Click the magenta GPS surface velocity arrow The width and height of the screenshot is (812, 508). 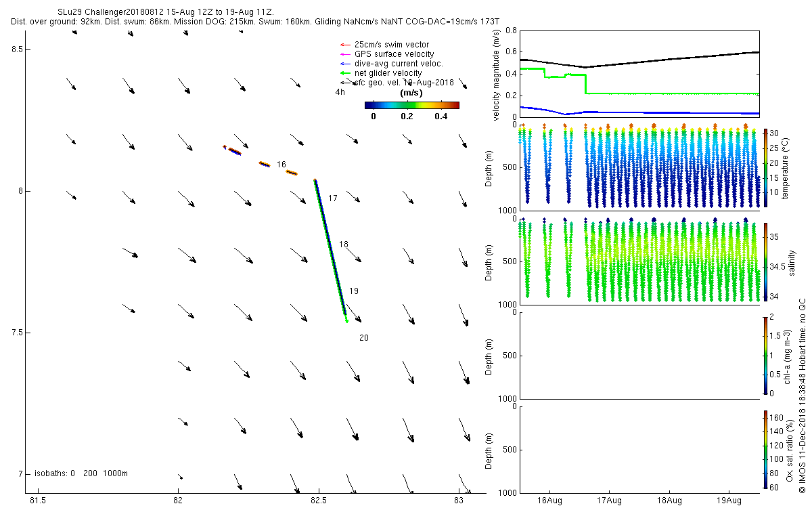(344, 54)
